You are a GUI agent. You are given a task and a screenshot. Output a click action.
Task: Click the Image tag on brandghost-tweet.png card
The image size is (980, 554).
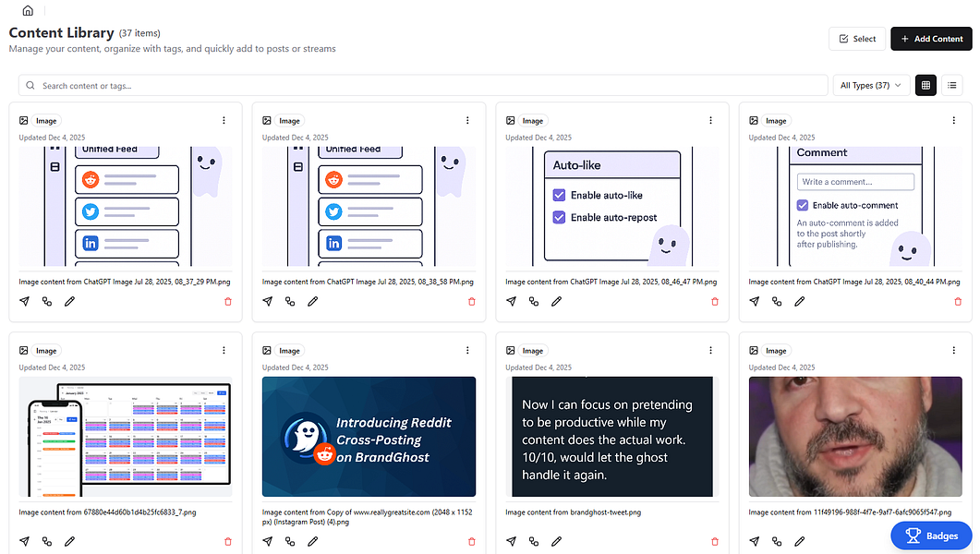[533, 350]
